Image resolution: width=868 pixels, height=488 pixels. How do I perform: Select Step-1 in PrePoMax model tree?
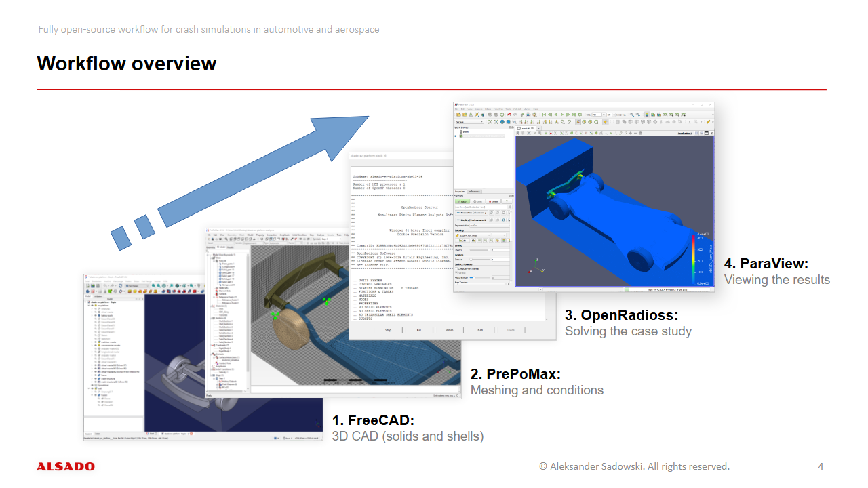coord(220,378)
